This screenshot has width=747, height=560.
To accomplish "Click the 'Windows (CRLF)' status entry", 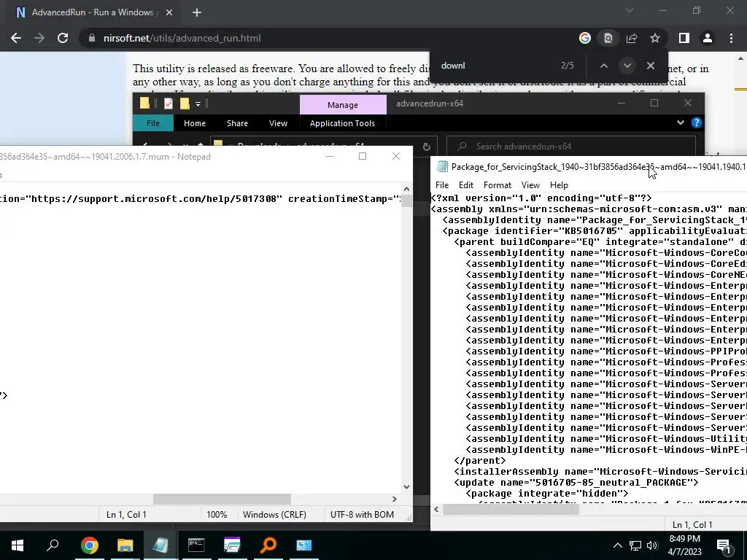I will 274,514.
